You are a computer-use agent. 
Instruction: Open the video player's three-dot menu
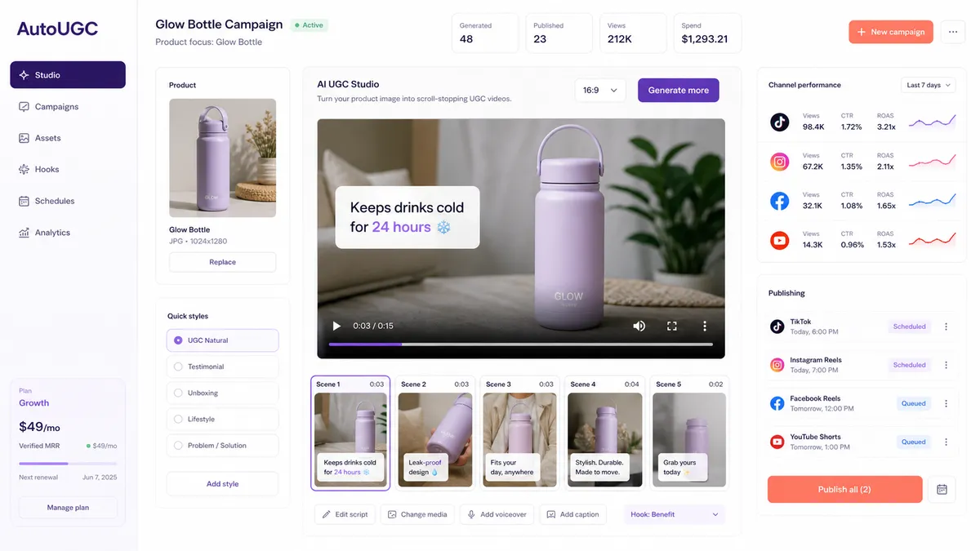[705, 326]
